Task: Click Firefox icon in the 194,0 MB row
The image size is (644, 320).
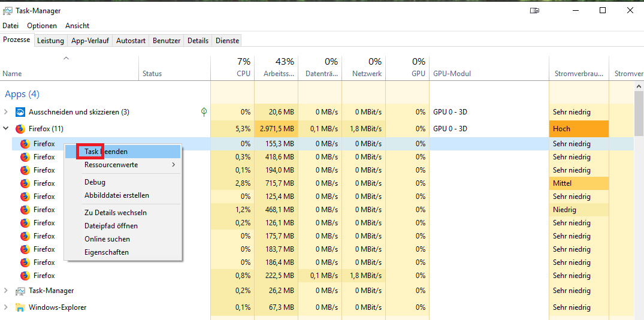Action: tap(25, 170)
